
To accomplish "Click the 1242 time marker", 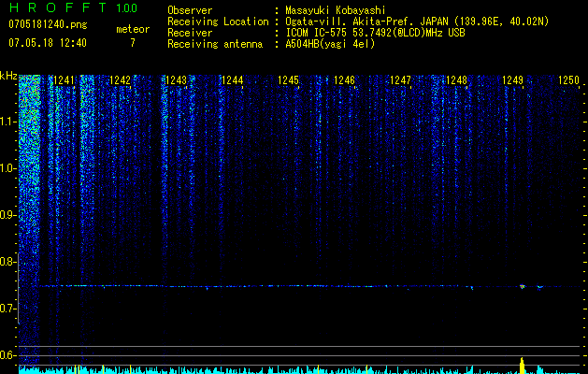I will coord(120,80).
